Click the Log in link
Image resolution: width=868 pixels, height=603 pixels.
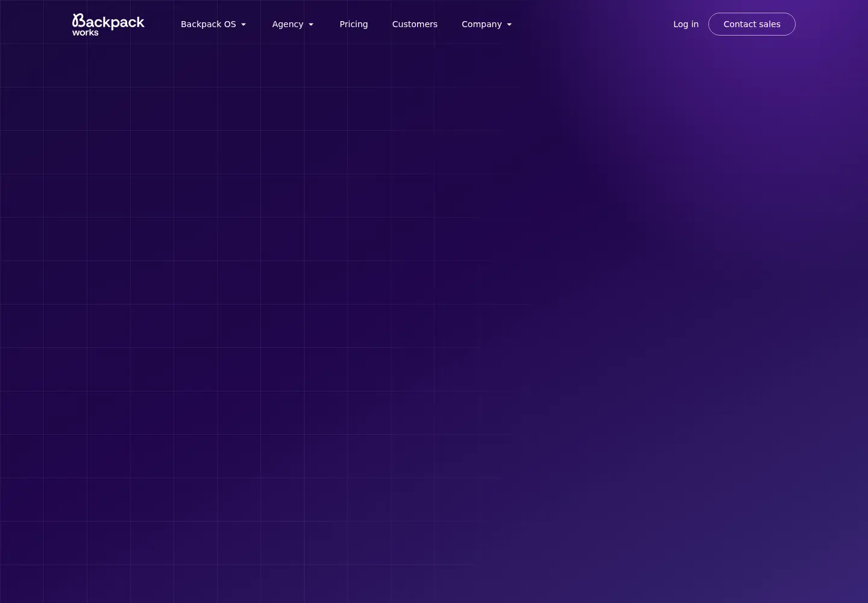point(686,24)
